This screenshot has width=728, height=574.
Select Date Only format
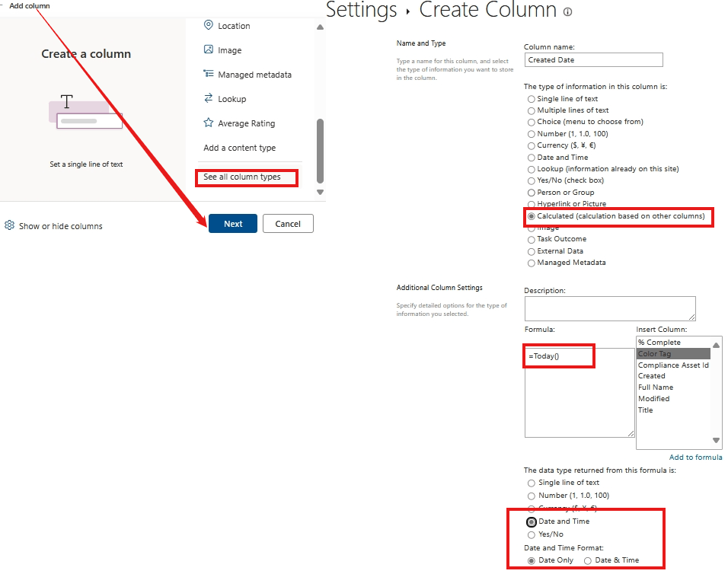[531, 560]
